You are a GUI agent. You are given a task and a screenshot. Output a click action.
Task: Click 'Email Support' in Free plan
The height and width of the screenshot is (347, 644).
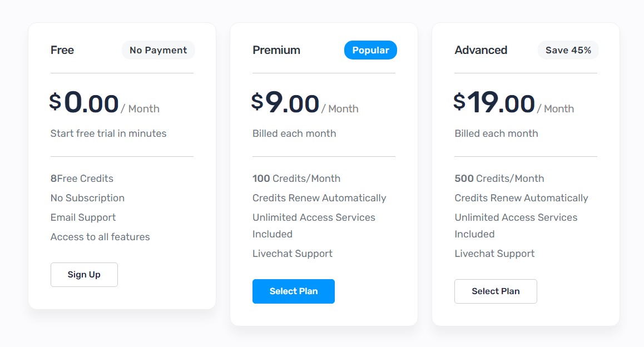[x=83, y=217]
